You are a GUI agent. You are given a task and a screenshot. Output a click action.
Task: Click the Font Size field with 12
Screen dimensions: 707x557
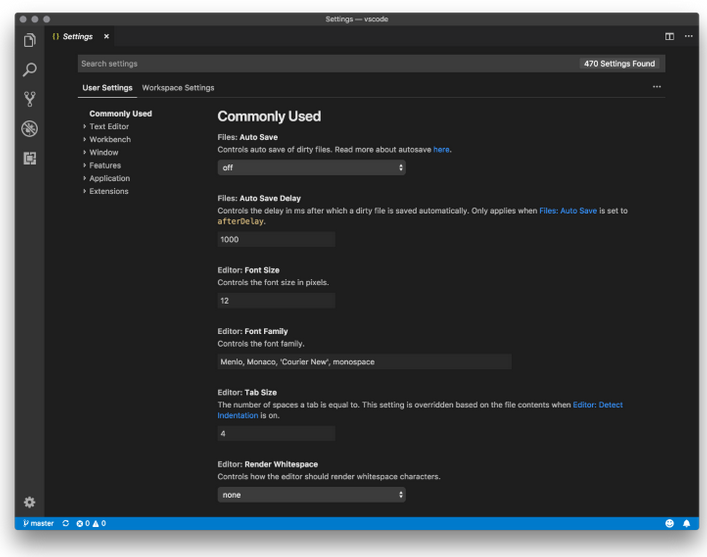(276, 301)
